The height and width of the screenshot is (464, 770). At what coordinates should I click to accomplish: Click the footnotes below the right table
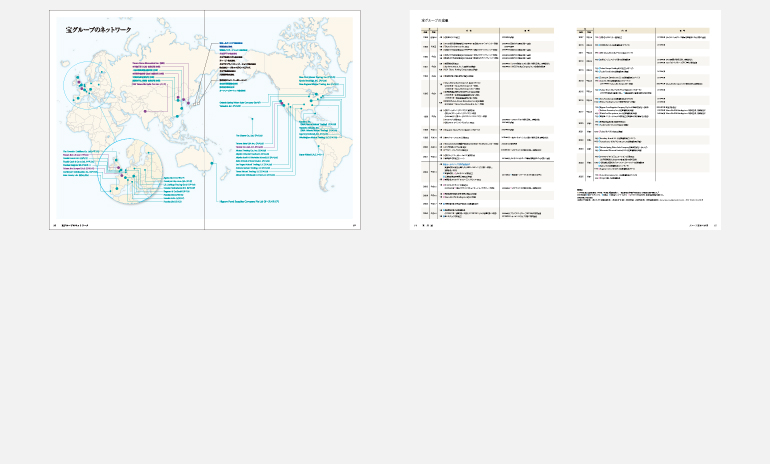point(640,195)
